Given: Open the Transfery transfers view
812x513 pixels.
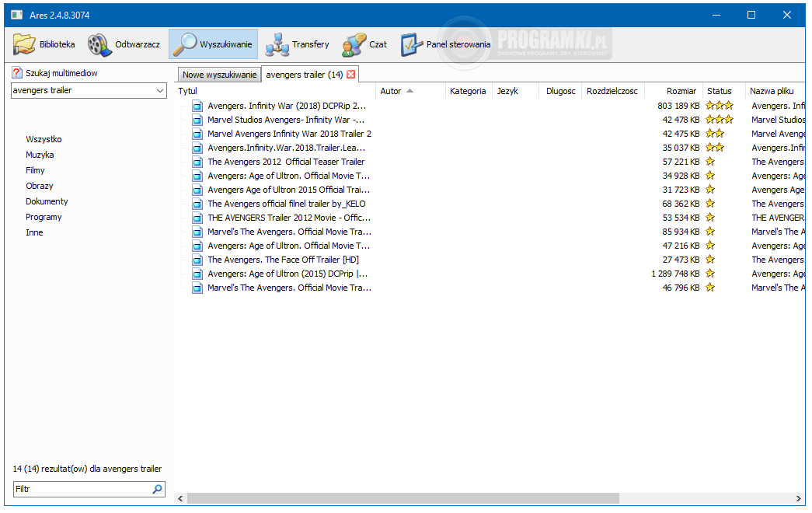Looking at the screenshot, I should pyautogui.click(x=298, y=44).
